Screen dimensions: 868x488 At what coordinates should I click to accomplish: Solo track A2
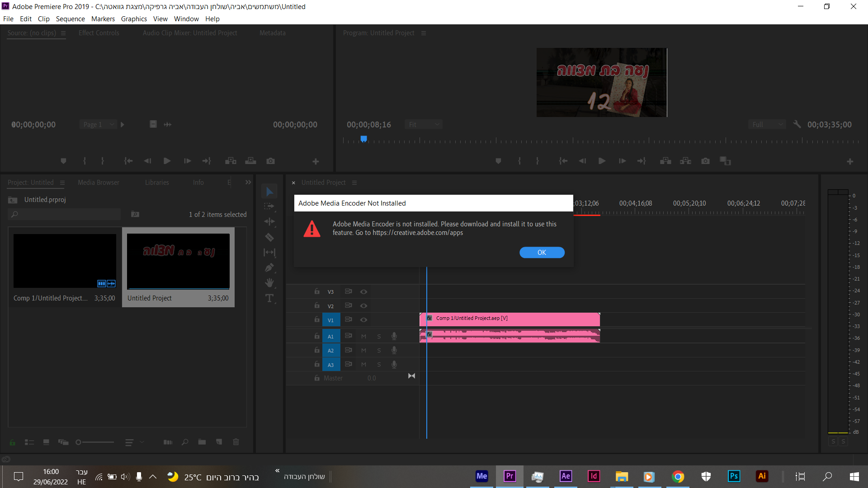point(379,351)
